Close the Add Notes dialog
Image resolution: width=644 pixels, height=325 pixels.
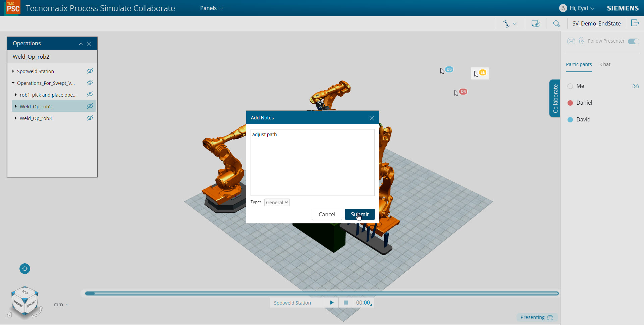coord(371,118)
